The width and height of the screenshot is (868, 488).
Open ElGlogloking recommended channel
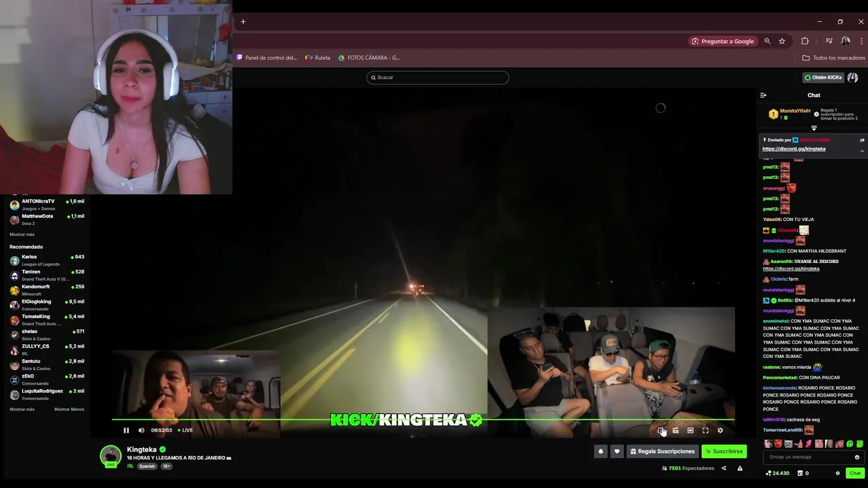pyautogui.click(x=47, y=305)
